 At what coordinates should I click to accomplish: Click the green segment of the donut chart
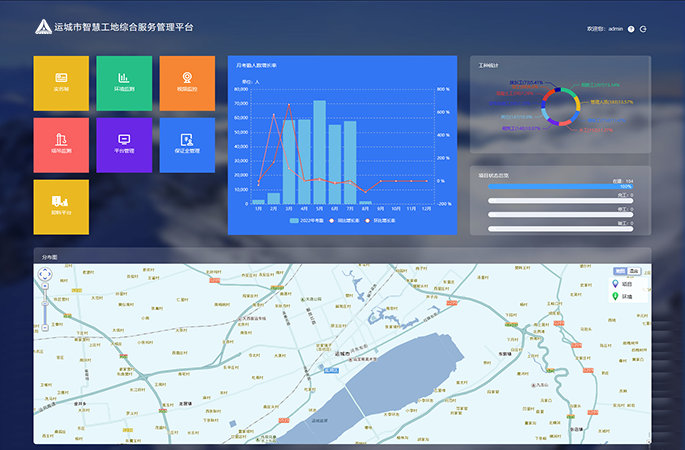[568, 91]
